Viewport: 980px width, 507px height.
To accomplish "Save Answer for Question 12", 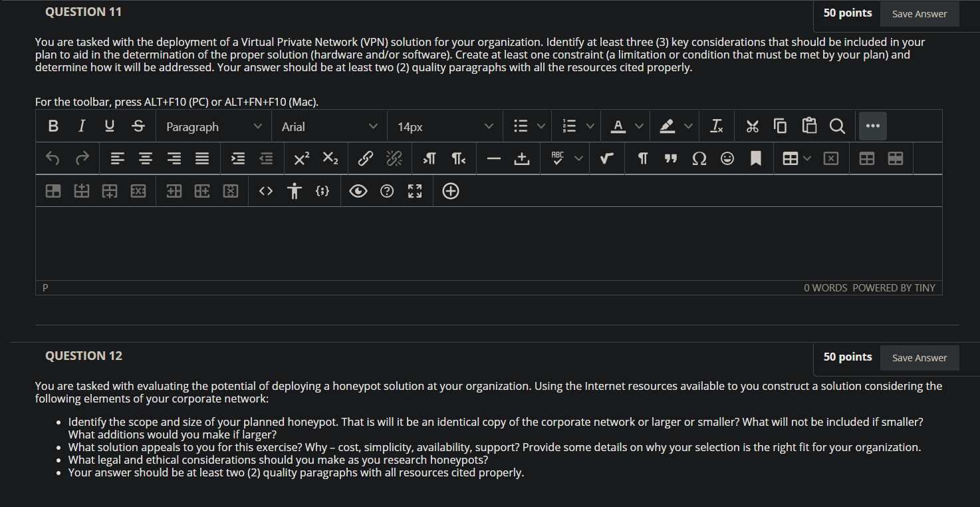I will [919, 358].
